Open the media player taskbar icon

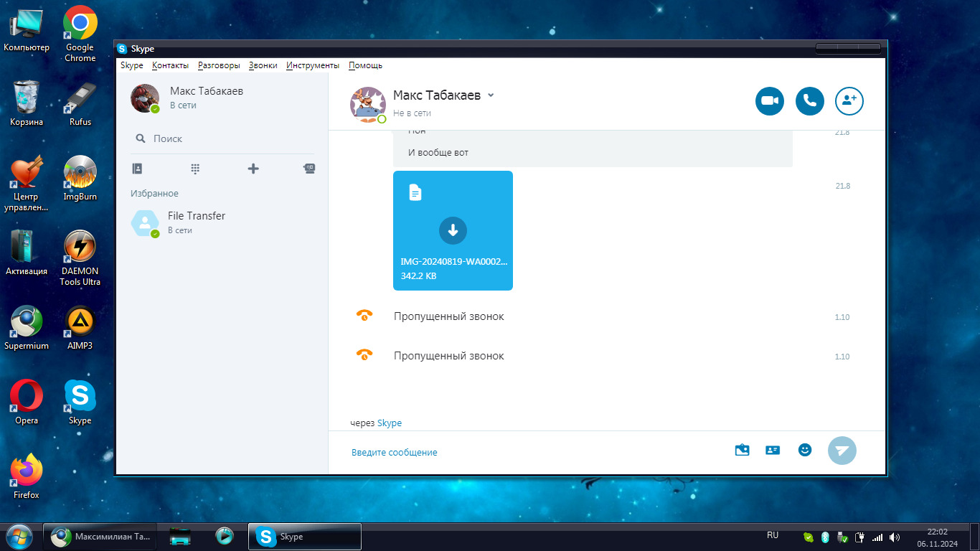(225, 536)
